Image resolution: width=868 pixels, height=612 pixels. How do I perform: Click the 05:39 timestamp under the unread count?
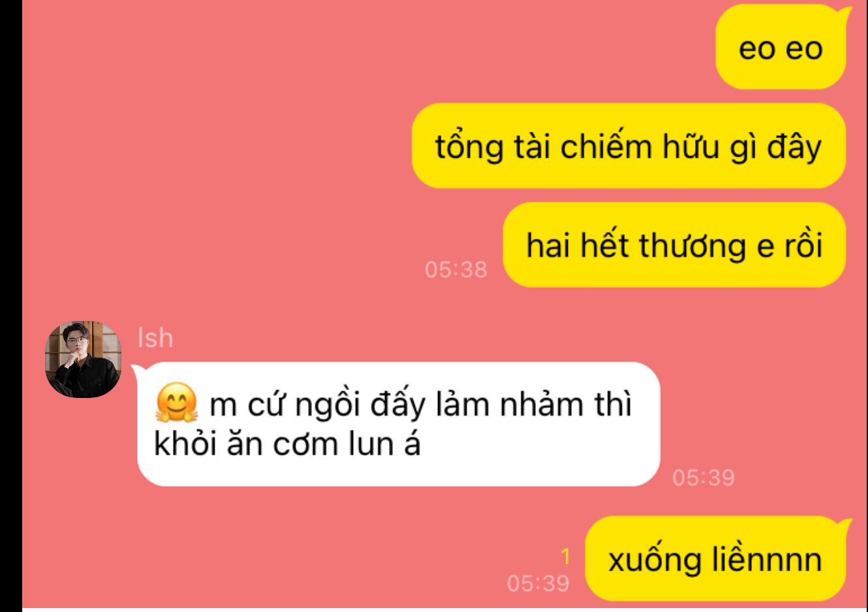pyautogui.click(x=538, y=583)
